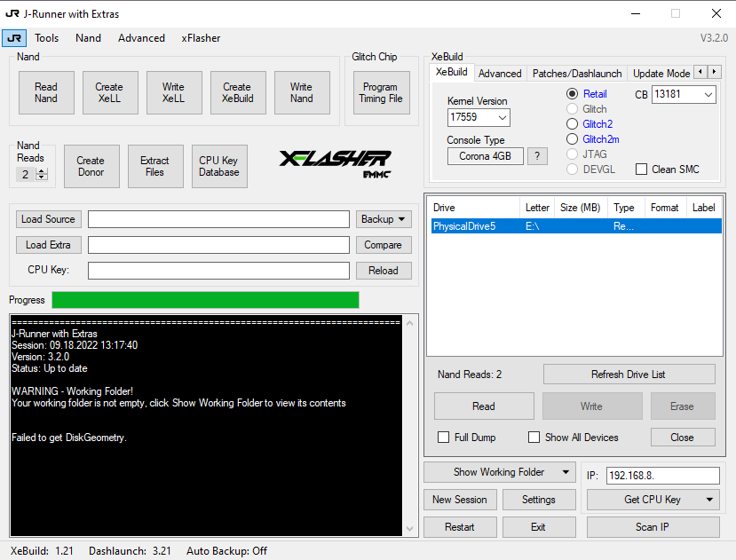Open the CB version dropdown

tap(708, 94)
